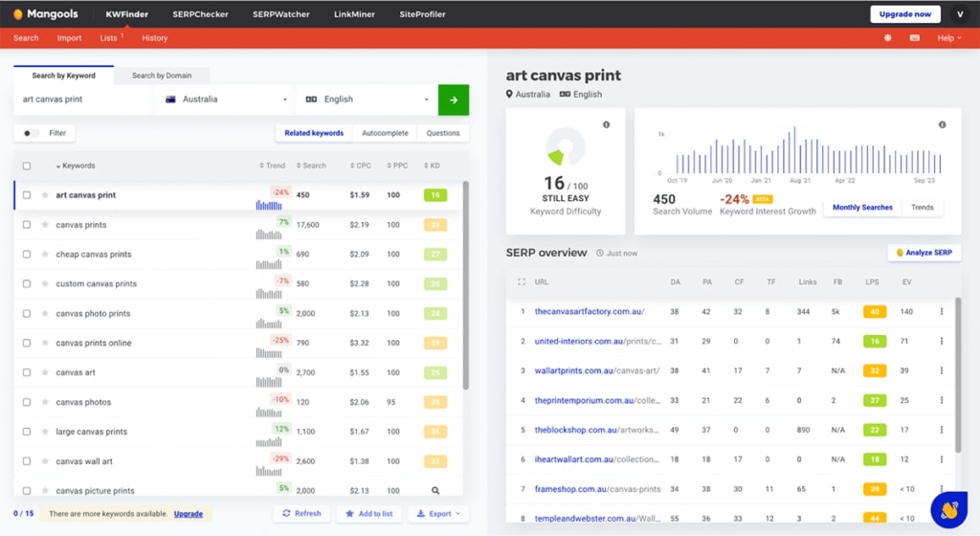Open options menu for theprintemporium.com.au row

point(942,400)
